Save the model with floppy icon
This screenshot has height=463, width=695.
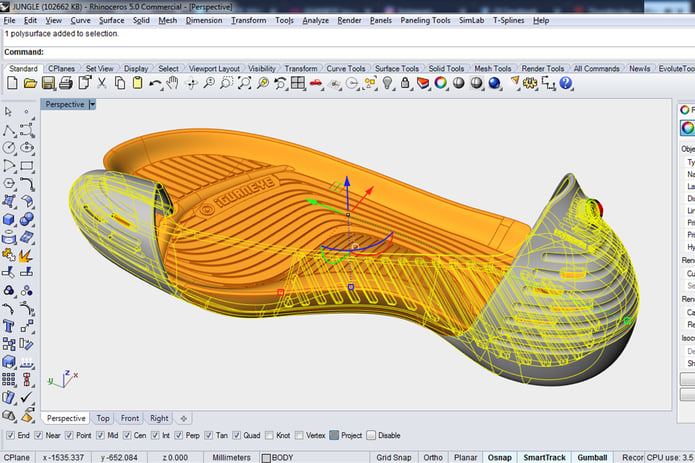tap(48, 83)
